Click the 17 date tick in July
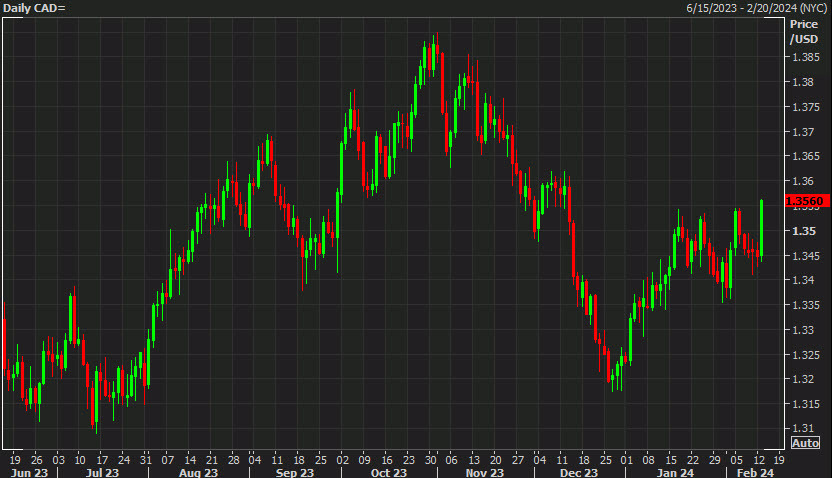The width and height of the screenshot is (832, 478). (x=102, y=460)
